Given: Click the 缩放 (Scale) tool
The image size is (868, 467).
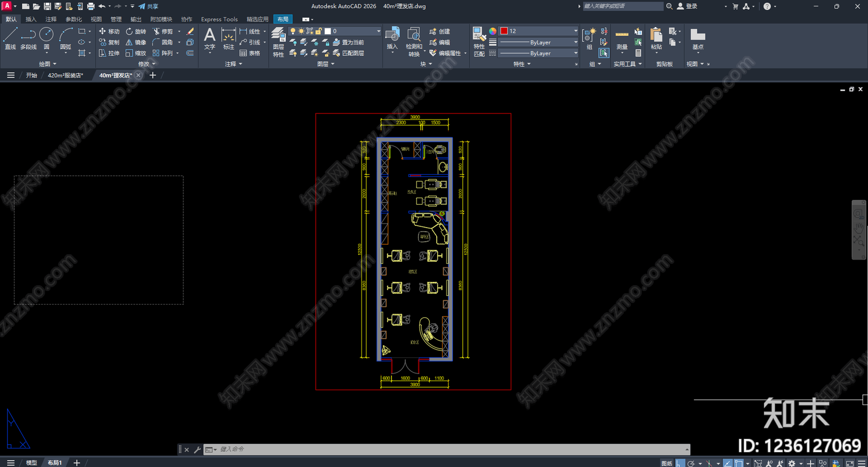Looking at the screenshot, I should tap(136, 53).
